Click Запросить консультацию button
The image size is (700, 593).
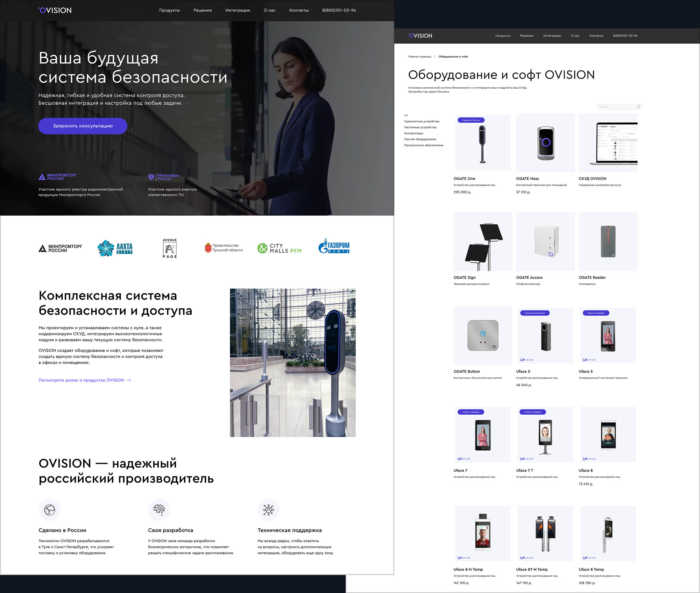click(x=83, y=126)
